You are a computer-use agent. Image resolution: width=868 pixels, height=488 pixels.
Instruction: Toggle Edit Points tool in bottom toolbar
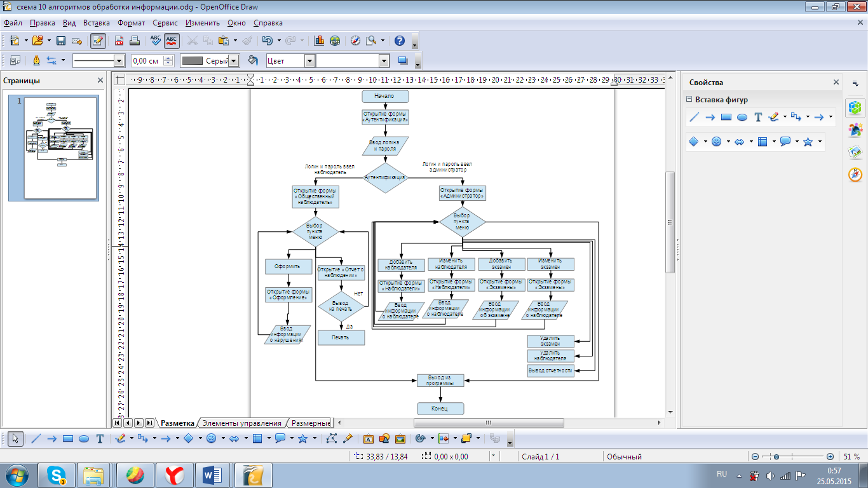tap(331, 438)
